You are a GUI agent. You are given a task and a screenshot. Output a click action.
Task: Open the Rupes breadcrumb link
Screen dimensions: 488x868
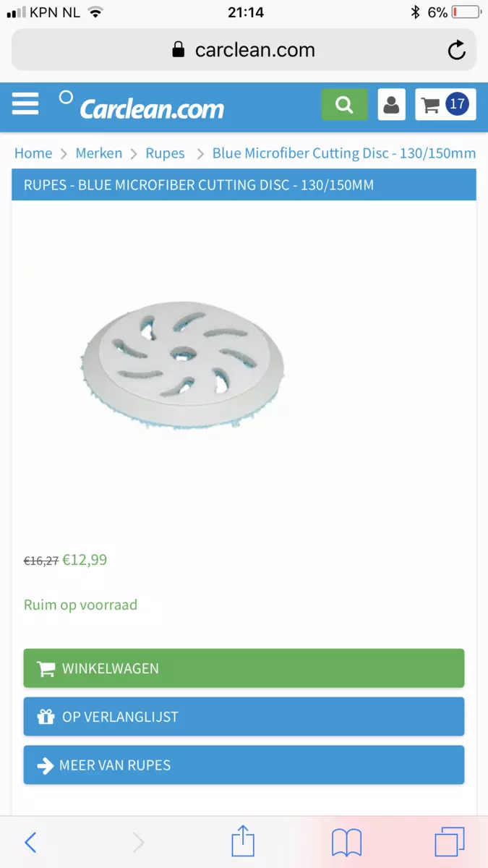point(165,153)
